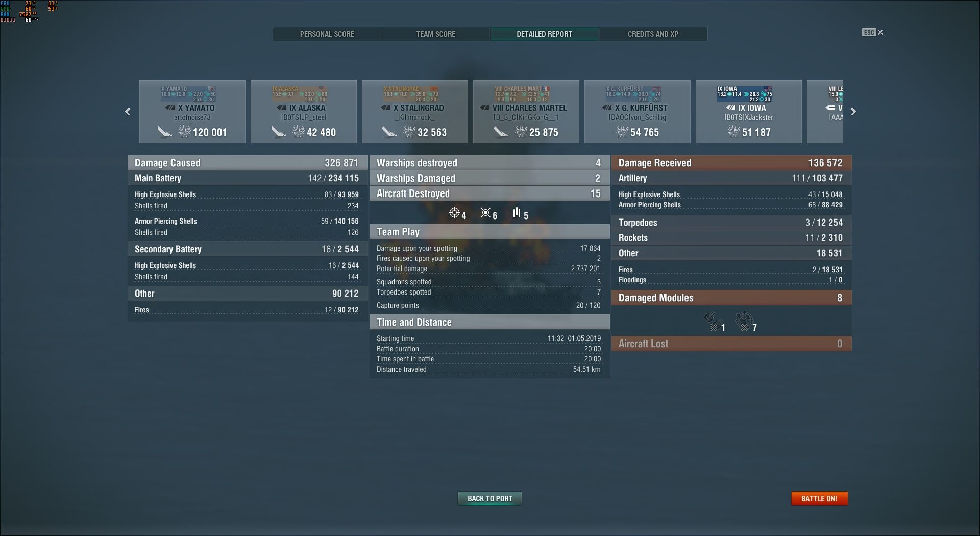Click the Damage Caused section header
Screen dimensions: 980x536
248,163
